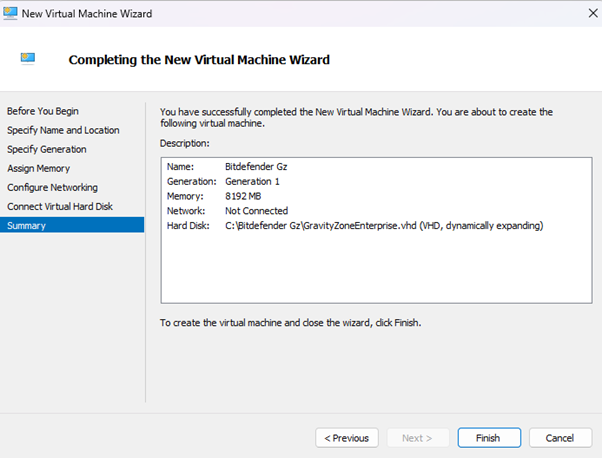Click the GravityZoneEnterprise.vhd hard disk path

[x=383, y=226]
